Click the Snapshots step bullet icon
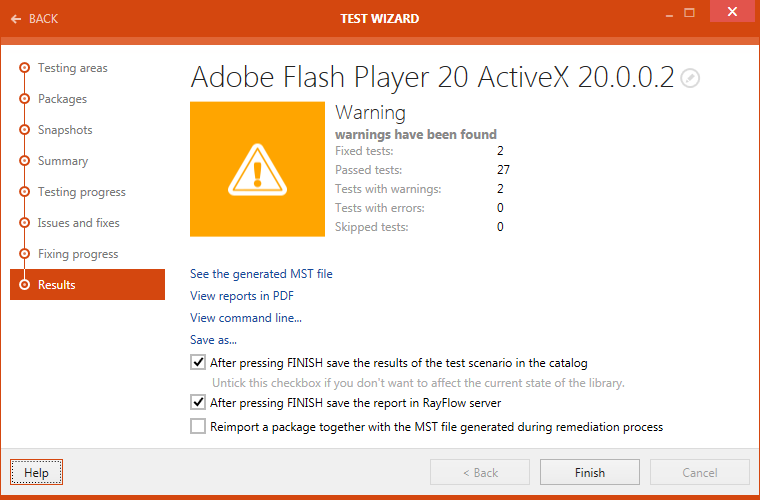Viewport: 760px width, 500px height. 24,130
